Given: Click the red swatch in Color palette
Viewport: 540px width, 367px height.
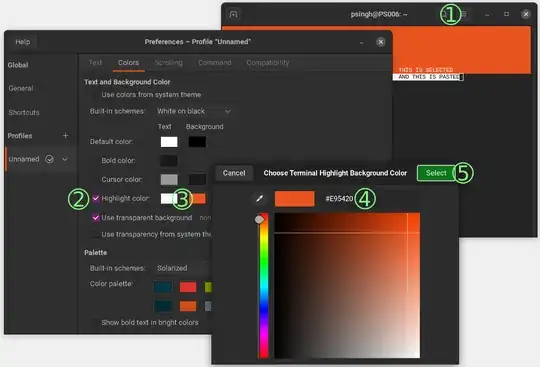Looking at the screenshot, I should (188, 287).
